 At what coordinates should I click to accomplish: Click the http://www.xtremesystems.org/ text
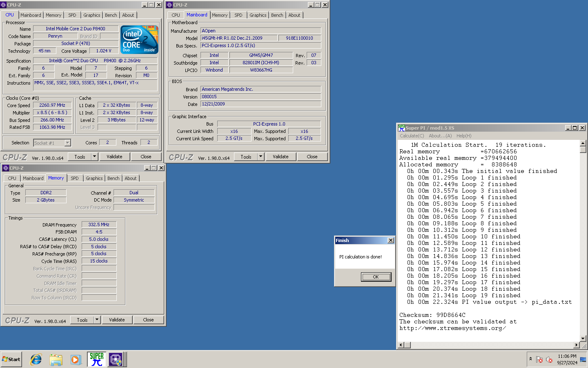pyautogui.click(x=452, y=328)
